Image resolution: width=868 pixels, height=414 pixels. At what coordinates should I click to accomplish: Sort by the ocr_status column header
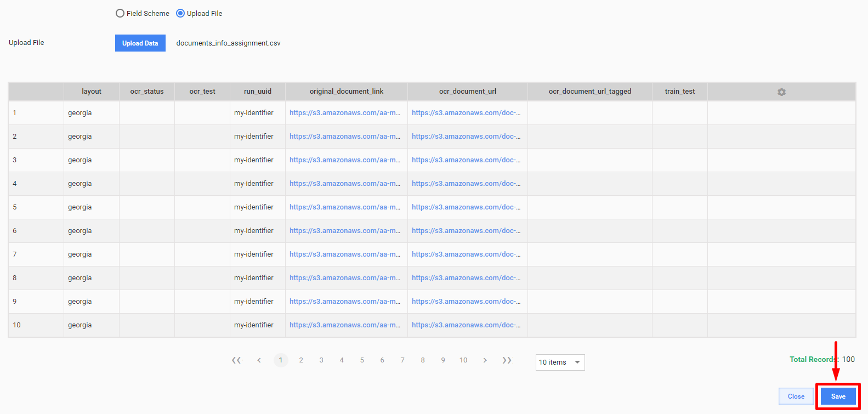coord(147,92)
